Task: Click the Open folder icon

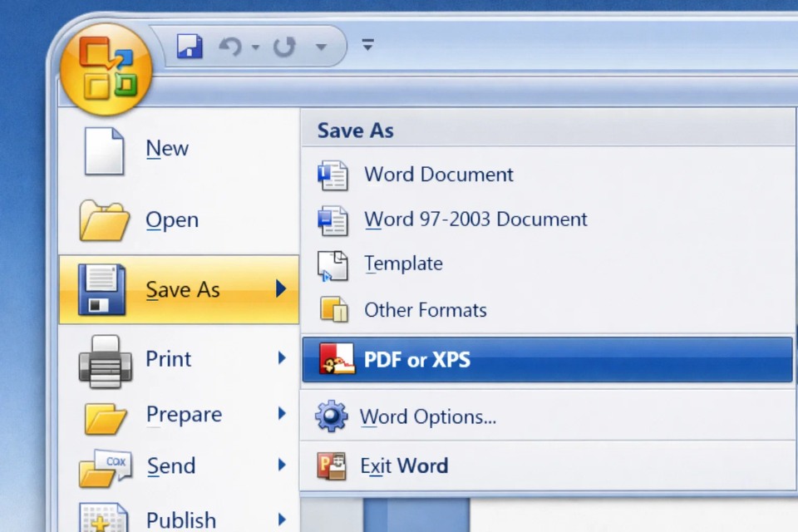Action: (x=105, y=219)
